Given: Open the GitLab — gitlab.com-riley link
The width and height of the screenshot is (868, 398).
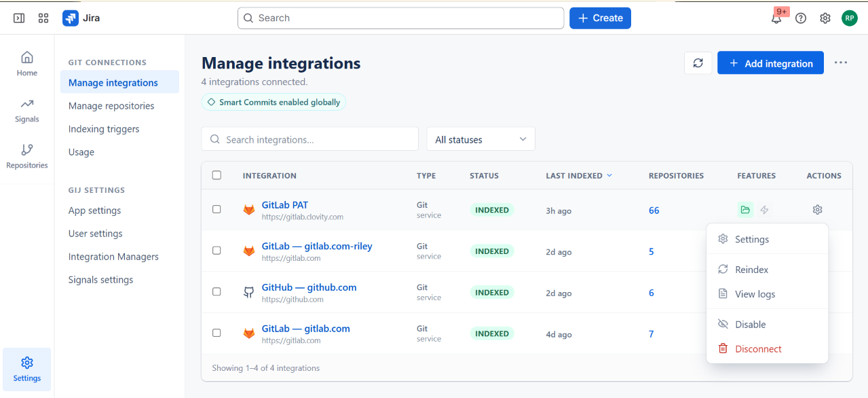Looking at the screenshot, I should point(317,246).
